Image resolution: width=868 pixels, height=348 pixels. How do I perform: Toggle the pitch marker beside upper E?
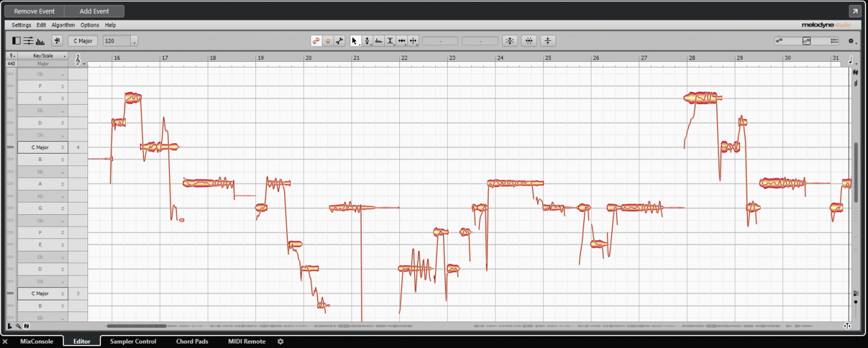(11, 98)
